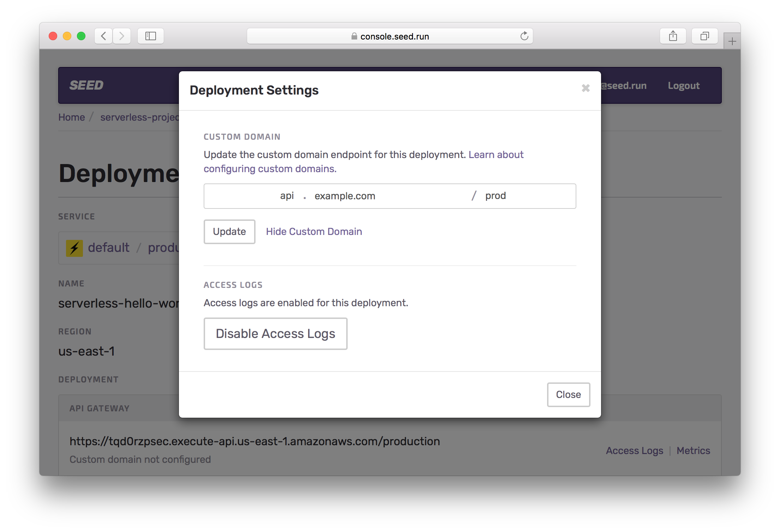Click the browser back arrow
The height and width of the screenshot is (532, 780).
103,36
